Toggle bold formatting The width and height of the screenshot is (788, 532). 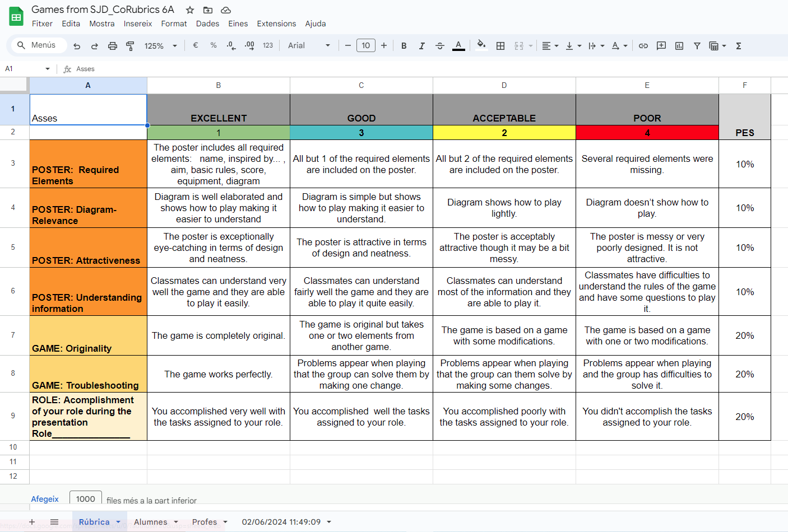404,46
